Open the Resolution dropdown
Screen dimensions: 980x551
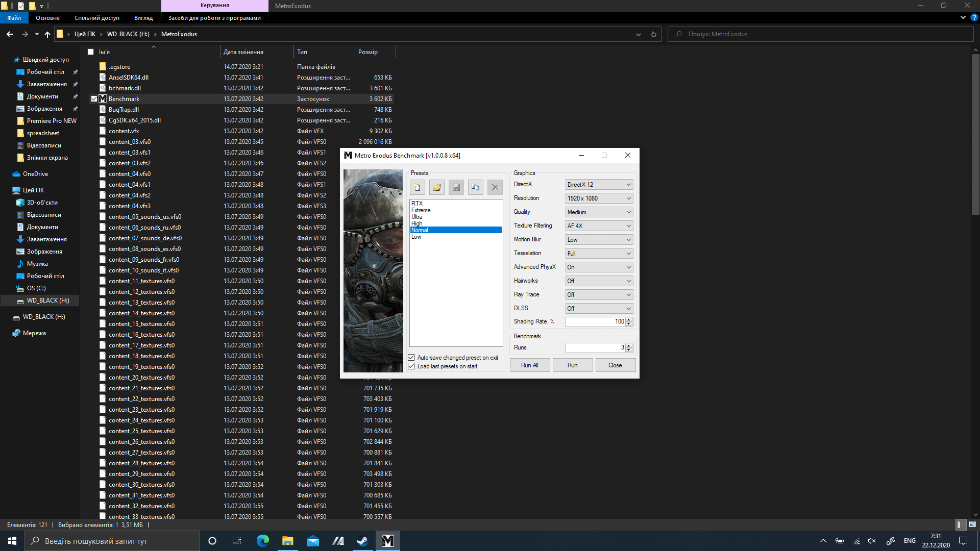(599, 198)
